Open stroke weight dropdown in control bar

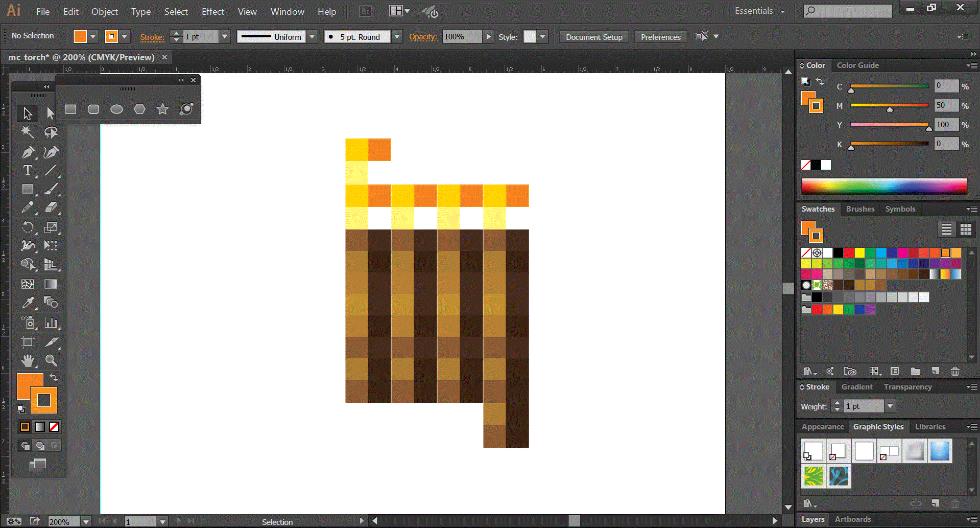[225, 36]
